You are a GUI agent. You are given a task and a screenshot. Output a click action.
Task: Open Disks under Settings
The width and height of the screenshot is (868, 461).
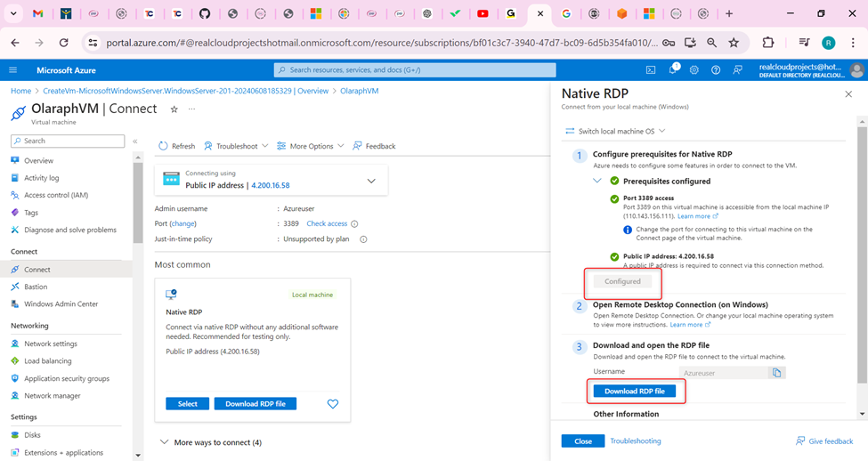tap(32, 435)
